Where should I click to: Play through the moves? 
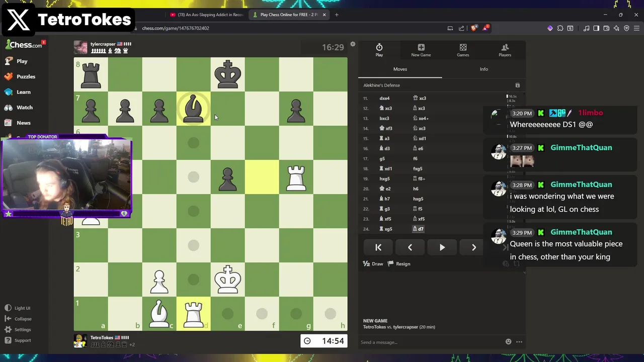click(x=442, y=247)
